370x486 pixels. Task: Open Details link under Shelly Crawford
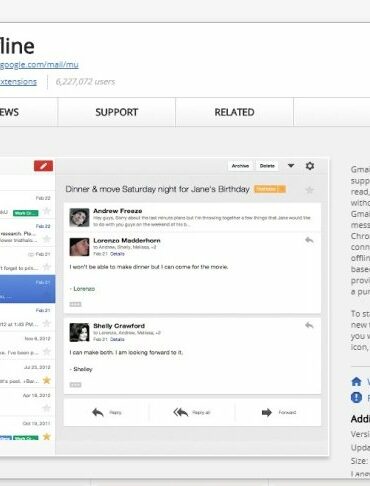117,339
